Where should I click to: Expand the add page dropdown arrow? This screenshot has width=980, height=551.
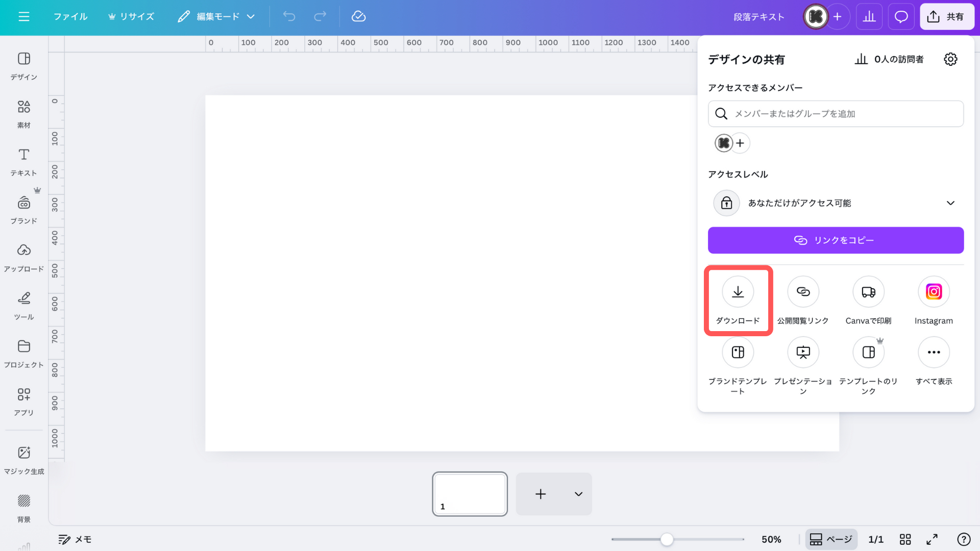click(578, 494)
